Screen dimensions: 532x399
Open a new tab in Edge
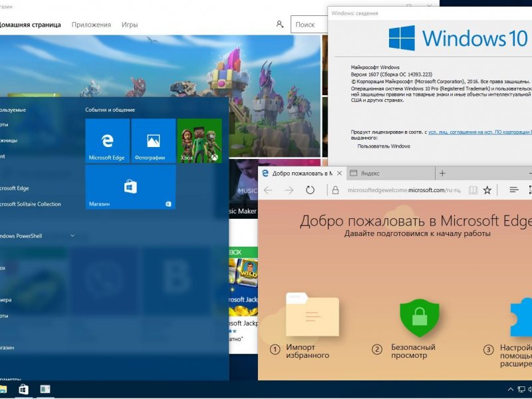442,174
